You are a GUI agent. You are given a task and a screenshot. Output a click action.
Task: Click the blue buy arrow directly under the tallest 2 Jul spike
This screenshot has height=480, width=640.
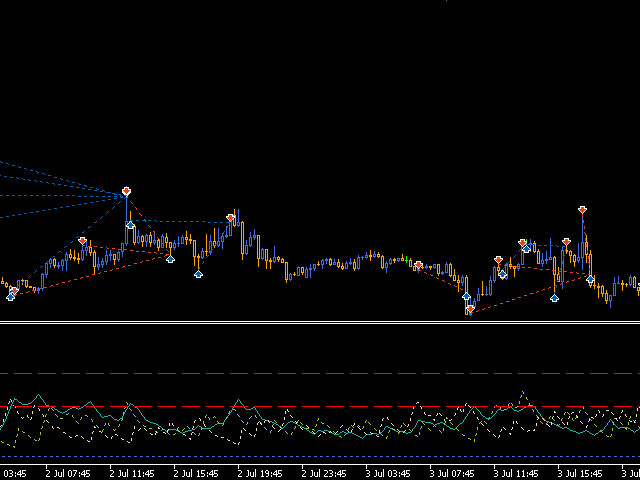click(x=130, y=225)
